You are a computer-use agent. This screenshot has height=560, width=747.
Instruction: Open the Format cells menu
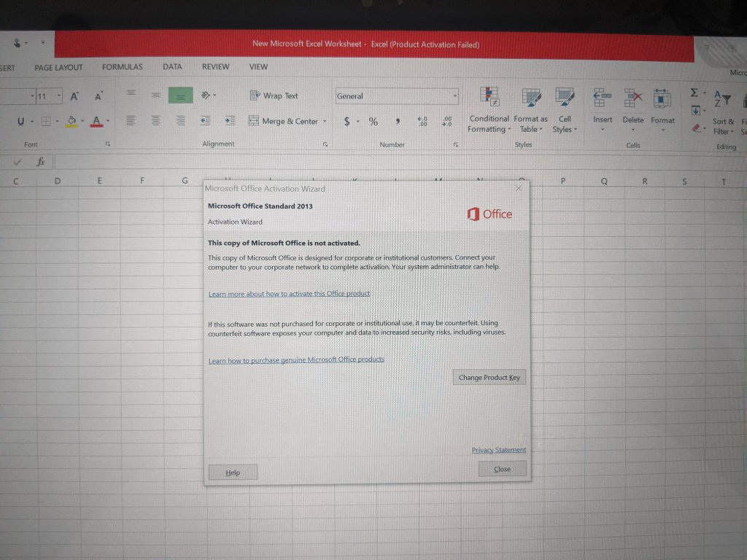662,110
